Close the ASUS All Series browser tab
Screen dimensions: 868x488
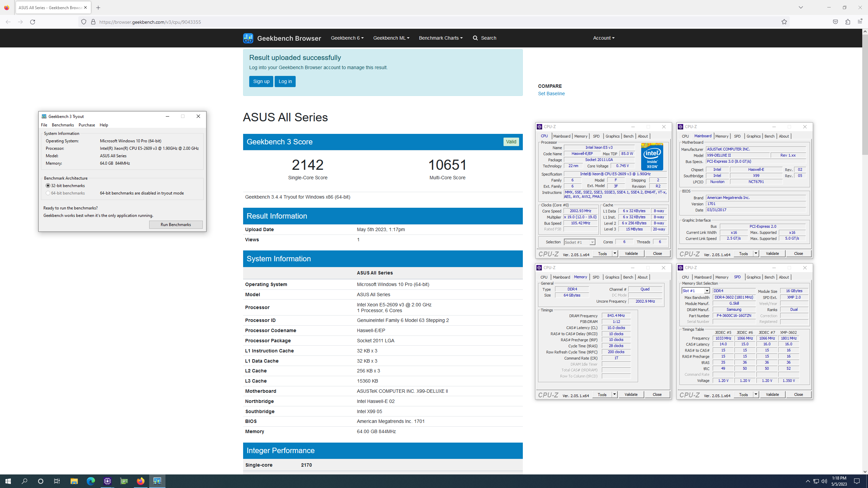[85, 7]
